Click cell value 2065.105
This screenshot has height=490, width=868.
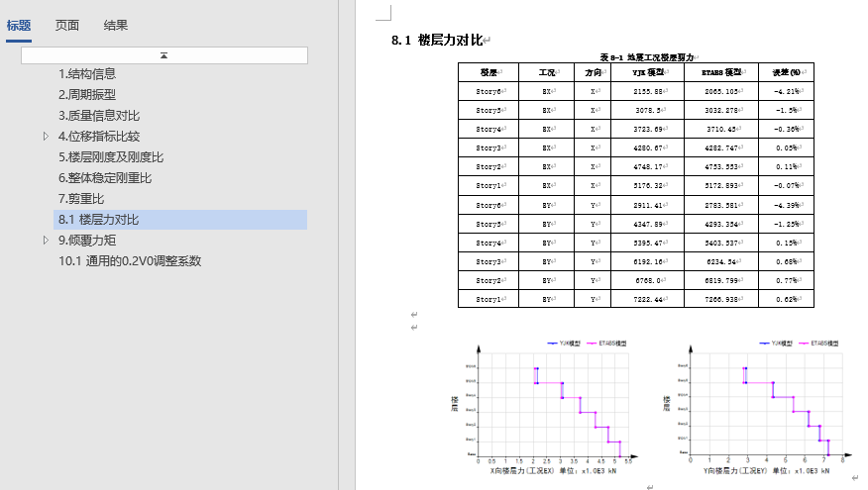(720, 92)
